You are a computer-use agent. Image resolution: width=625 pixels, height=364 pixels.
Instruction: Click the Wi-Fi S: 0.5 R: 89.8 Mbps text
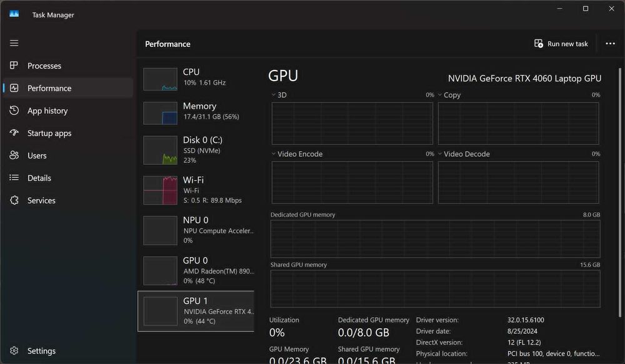tap(212, 200)
